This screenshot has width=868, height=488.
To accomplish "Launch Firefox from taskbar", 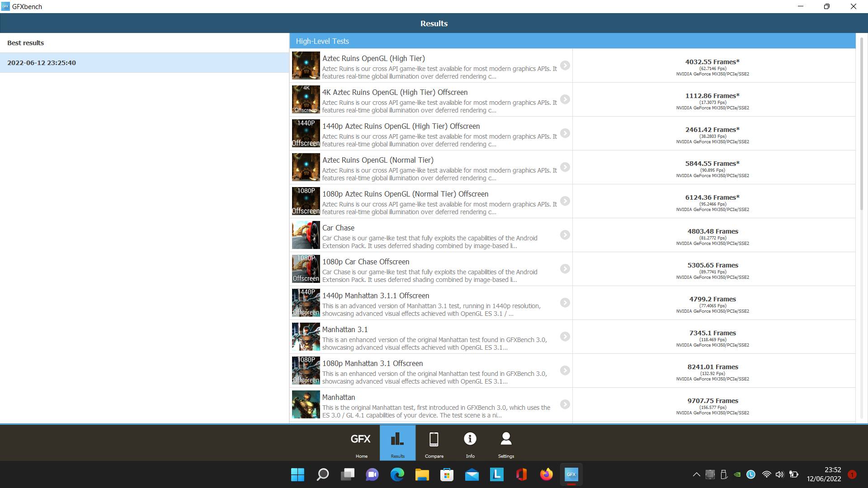I will coord(546,474).
